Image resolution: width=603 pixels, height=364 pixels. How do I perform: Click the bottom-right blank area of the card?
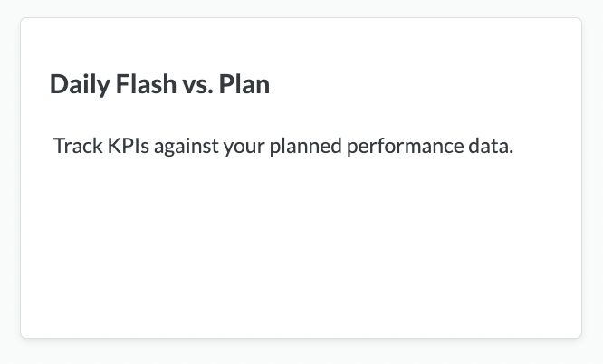tap(534, 308)
